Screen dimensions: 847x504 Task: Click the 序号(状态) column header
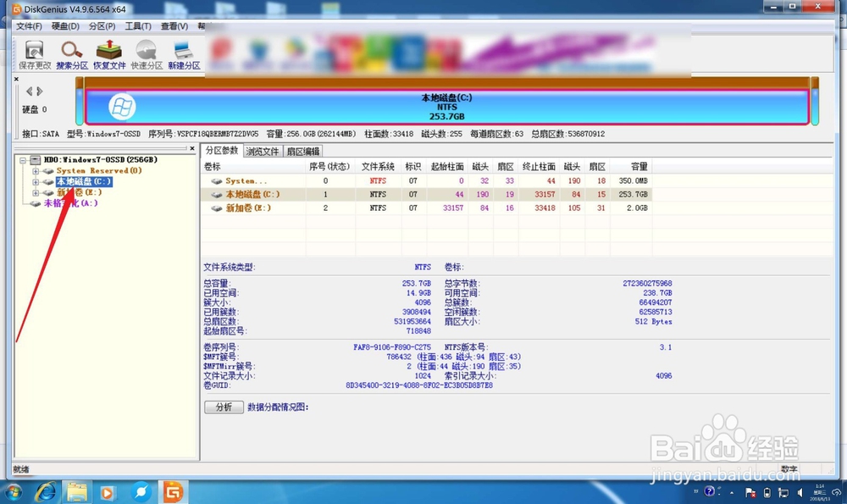coord(329,166)
